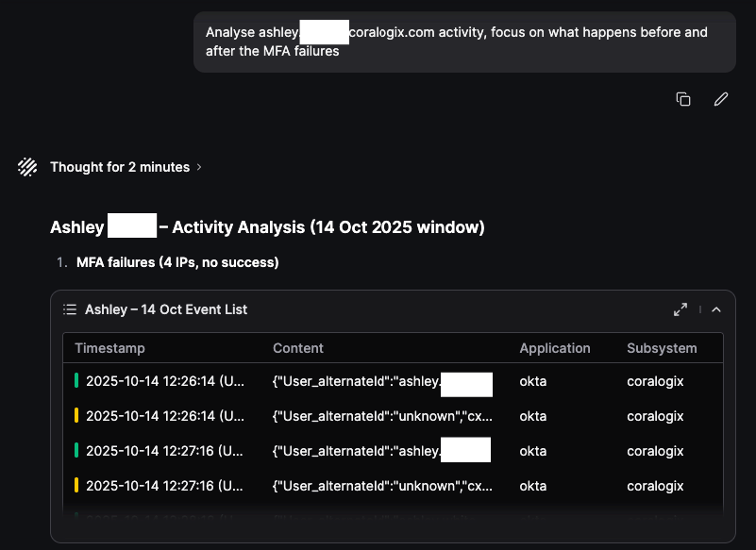
Task: Click the Content column header
Action: tap(298, 348)
